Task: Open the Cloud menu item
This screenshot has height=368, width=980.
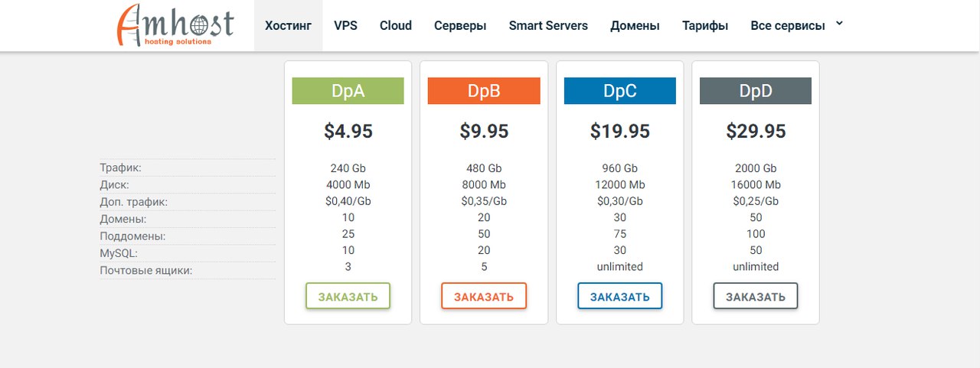Action: coord(396,25)
